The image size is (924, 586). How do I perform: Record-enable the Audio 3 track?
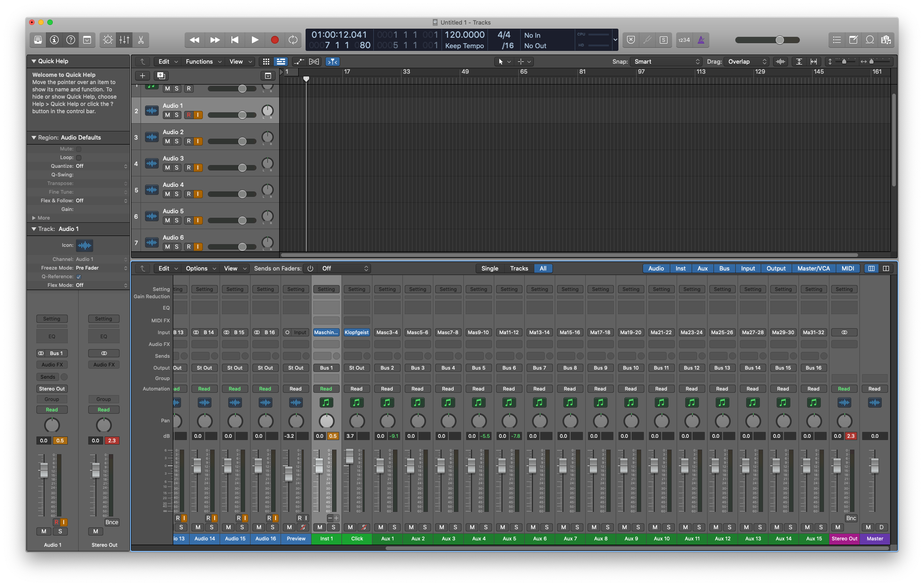pyautogui.click(x=189, y=168)
